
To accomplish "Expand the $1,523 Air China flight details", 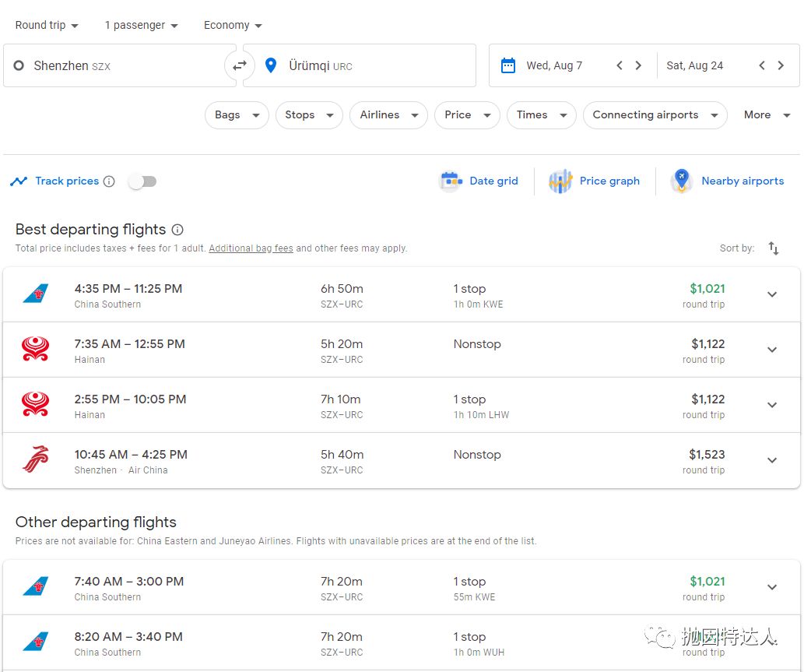I will [772, 460].
